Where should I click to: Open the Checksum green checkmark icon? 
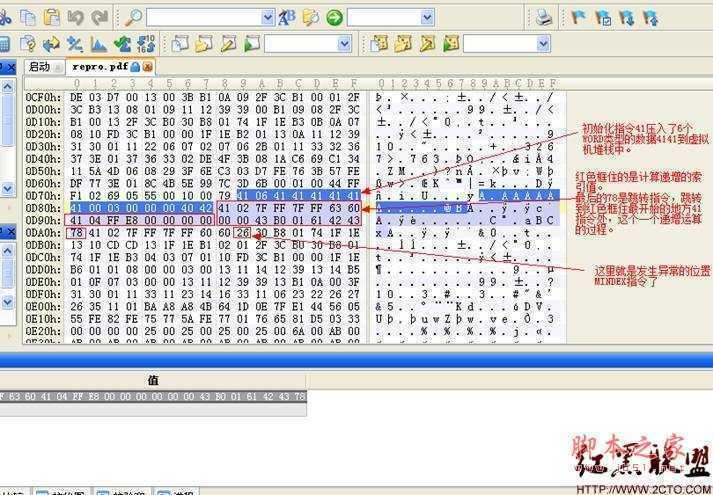pos(123,44)
